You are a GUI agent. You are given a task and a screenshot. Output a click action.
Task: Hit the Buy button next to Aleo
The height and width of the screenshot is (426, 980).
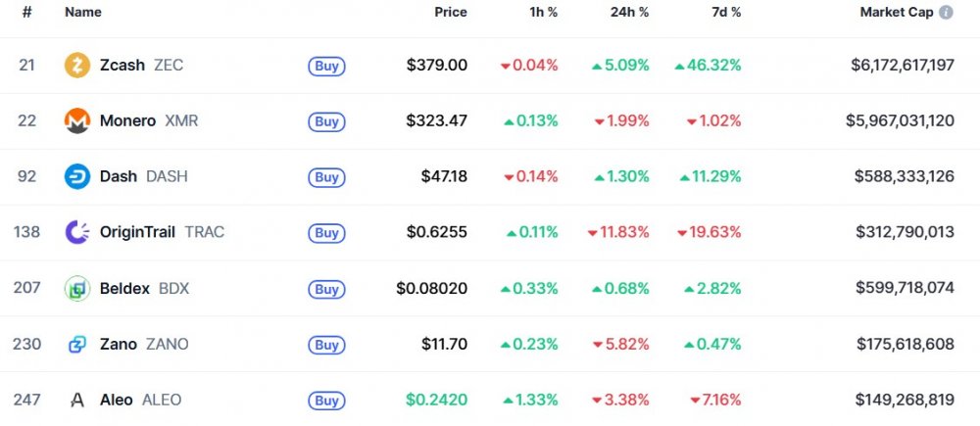[x=326, y=401]
